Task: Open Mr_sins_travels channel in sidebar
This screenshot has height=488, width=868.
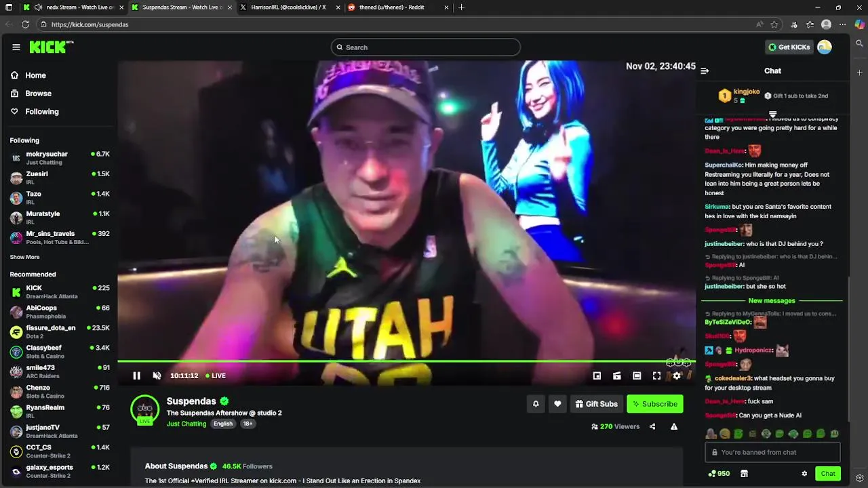Action: tap(60, 237)
